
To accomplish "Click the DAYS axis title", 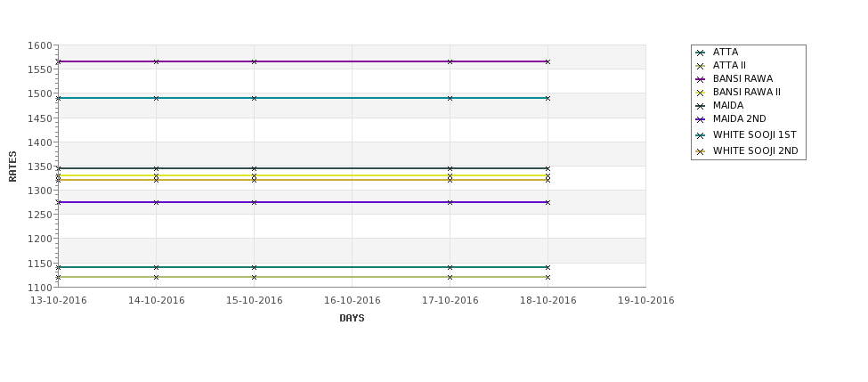I will (352, 318).
